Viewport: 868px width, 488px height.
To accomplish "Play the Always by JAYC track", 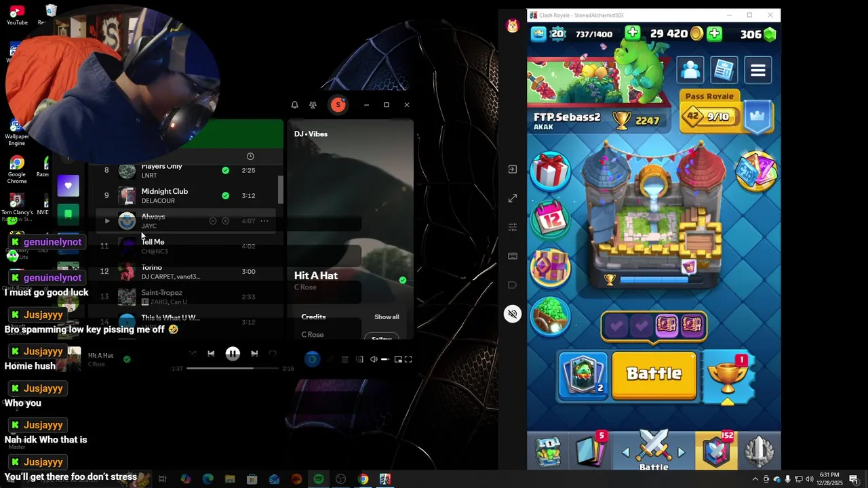I will [x=106, y=221].
